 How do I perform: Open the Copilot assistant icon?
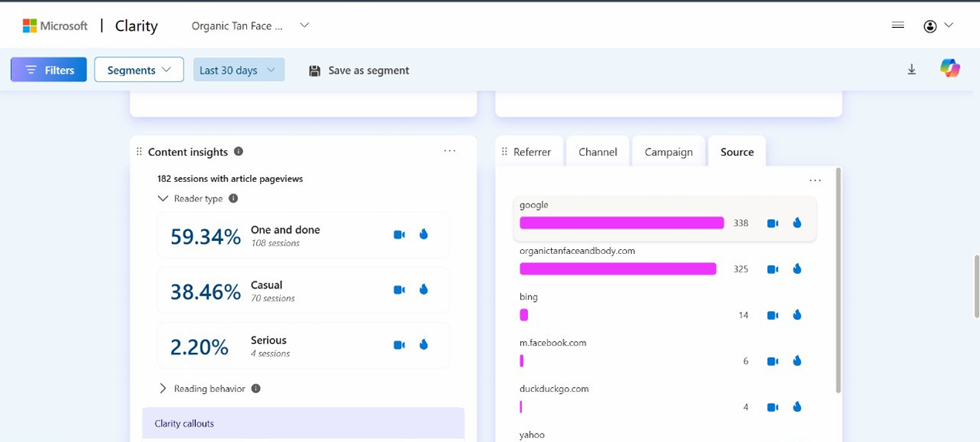tap(950, 69)
